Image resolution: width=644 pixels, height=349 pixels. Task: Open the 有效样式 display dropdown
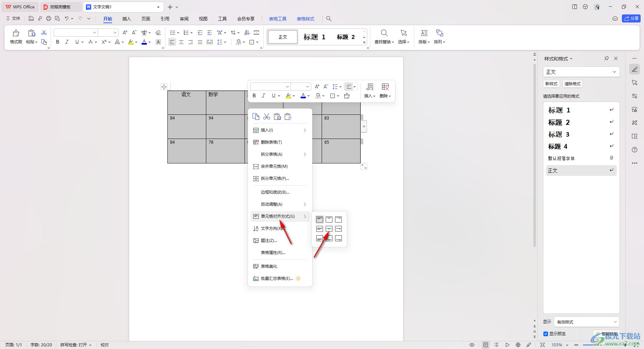[x=586, y=322]
